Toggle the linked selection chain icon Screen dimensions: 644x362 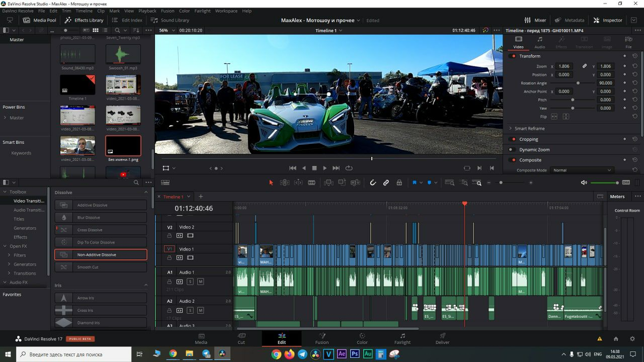click(386, 183)
